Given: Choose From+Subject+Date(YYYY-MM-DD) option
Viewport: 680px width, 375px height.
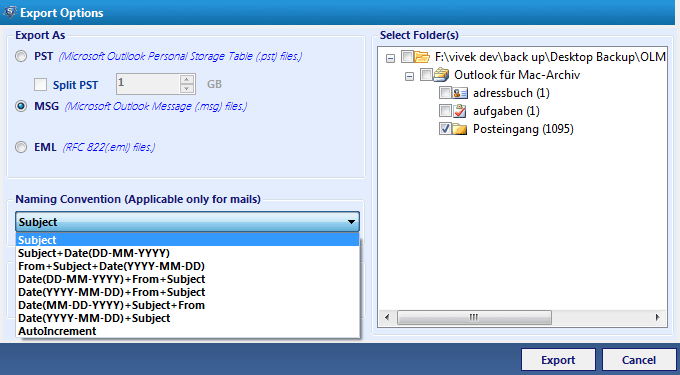Looking at the screenshot, I should click(x=187, y=266).
